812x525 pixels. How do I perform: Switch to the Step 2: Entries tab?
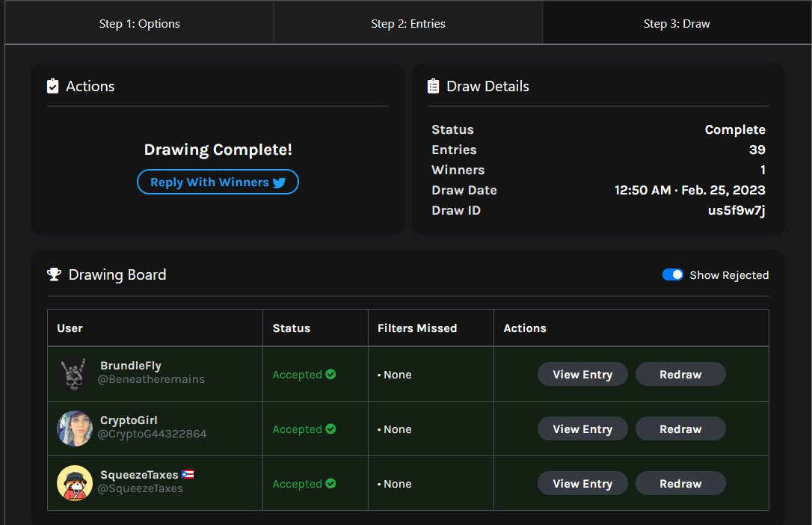(407, 22)
